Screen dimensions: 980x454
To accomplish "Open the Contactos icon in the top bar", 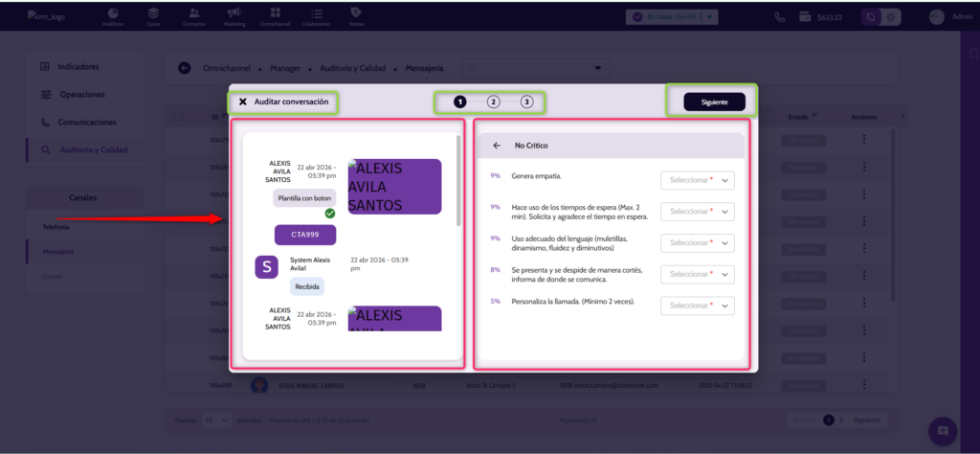I will (194, 16).
